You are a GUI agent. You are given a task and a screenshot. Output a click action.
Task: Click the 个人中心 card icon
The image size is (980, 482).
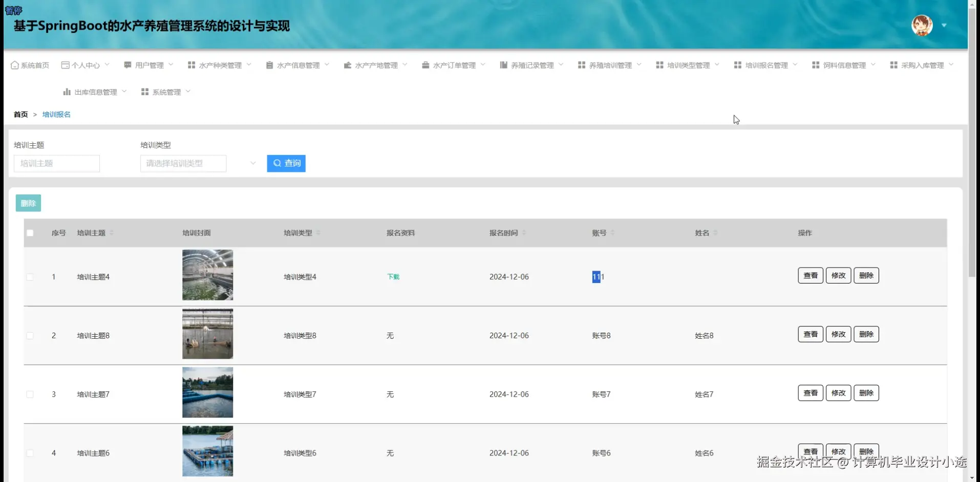pos(65,65)
